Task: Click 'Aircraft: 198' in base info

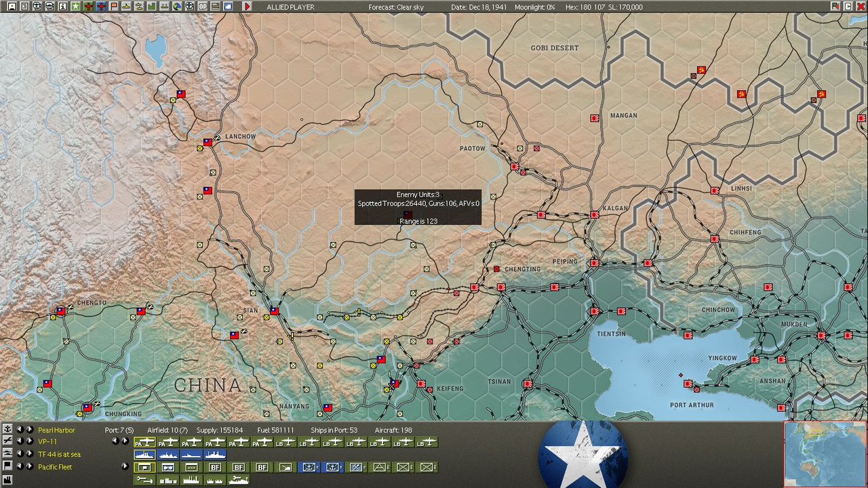Action: (x=395, y=430)
